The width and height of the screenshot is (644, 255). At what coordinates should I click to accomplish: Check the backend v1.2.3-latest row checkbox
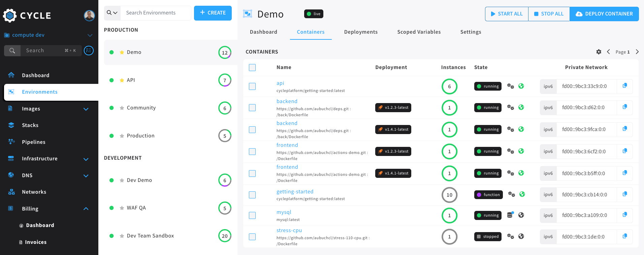click(x=252, y=107)
